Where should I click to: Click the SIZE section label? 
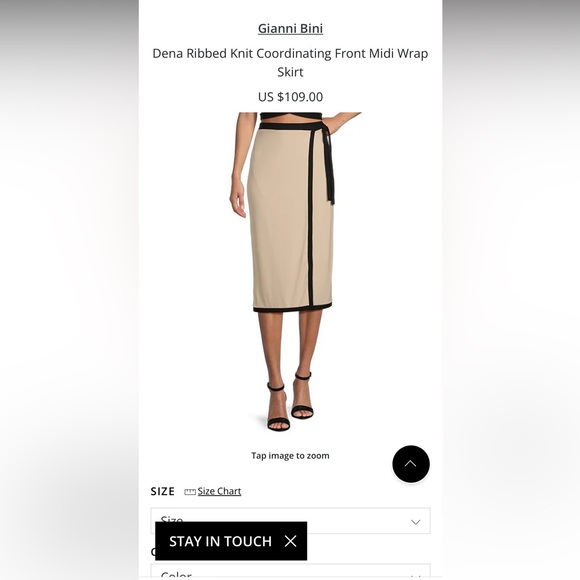click(x=163, y=491)
